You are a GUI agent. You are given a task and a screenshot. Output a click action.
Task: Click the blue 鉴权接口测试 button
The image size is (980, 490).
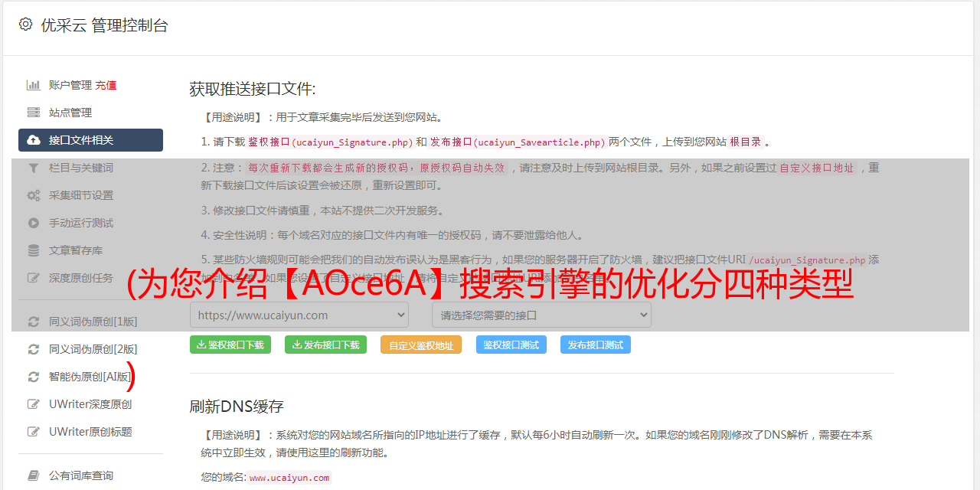pyautogui.click(x=511, y=345)
